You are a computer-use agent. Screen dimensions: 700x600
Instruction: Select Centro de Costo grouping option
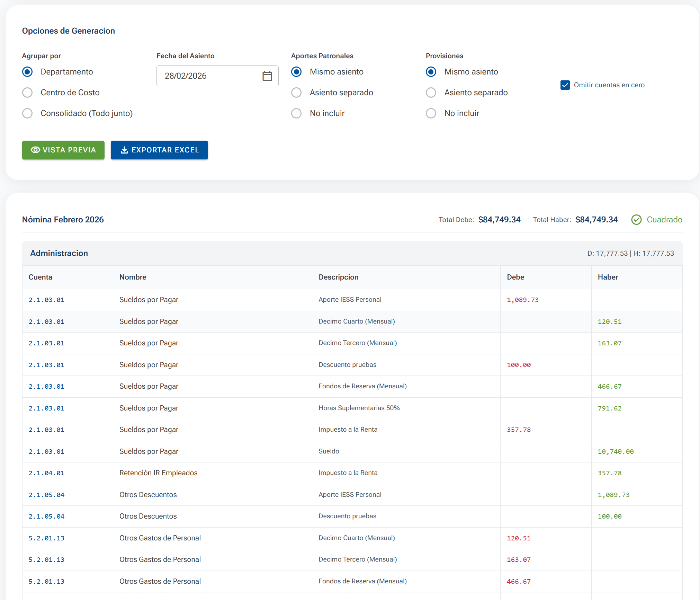(x=27, y=92)
